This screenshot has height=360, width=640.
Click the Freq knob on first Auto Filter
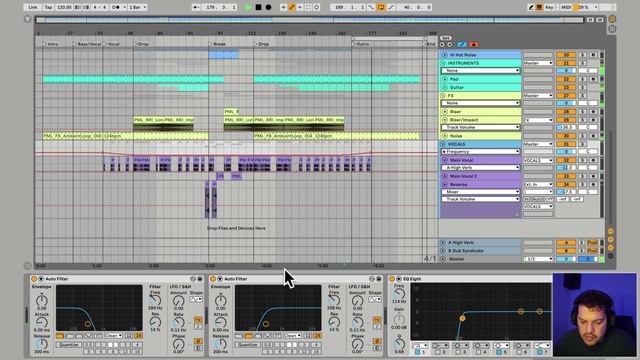click(x=155, y=300)
